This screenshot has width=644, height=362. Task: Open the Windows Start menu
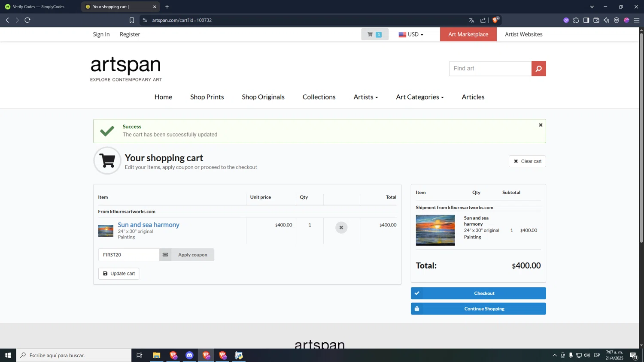click(x=8, y=355)
